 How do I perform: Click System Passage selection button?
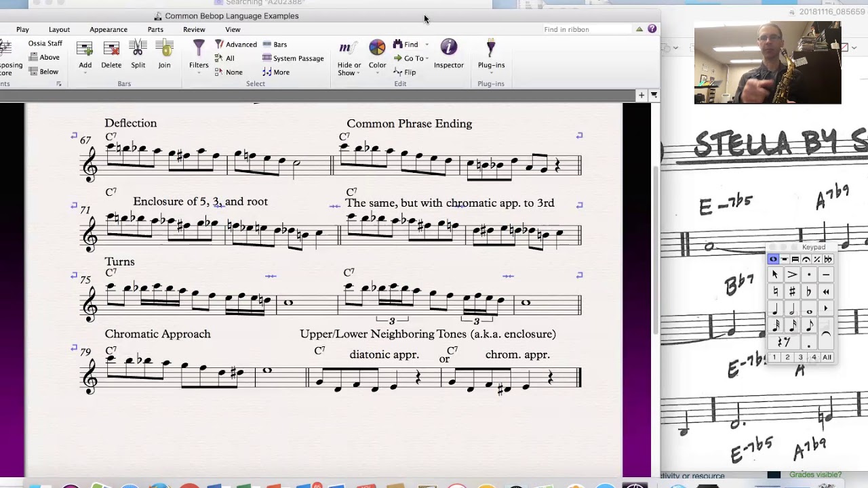[x=293, y=58]
